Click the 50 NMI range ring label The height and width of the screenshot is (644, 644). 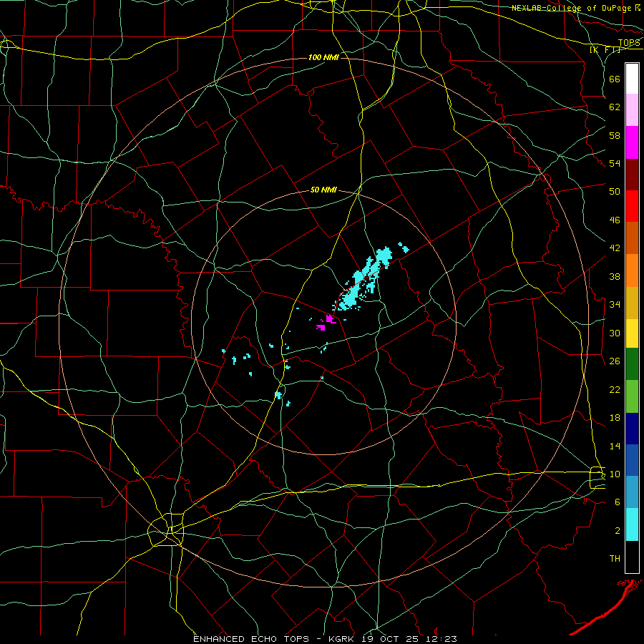323,190
